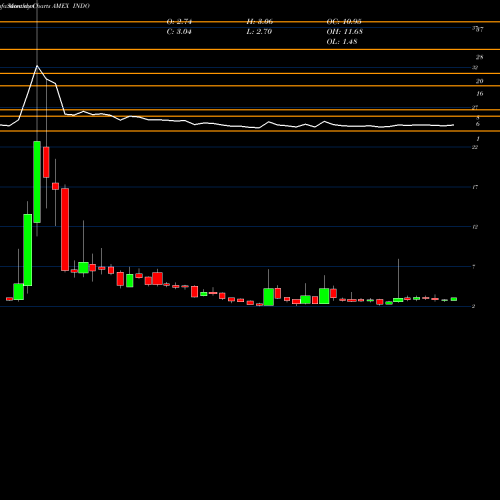Click the 'H: 3.06' high value
The height and width of the screenshot is (500, 500).
[260, 22]
